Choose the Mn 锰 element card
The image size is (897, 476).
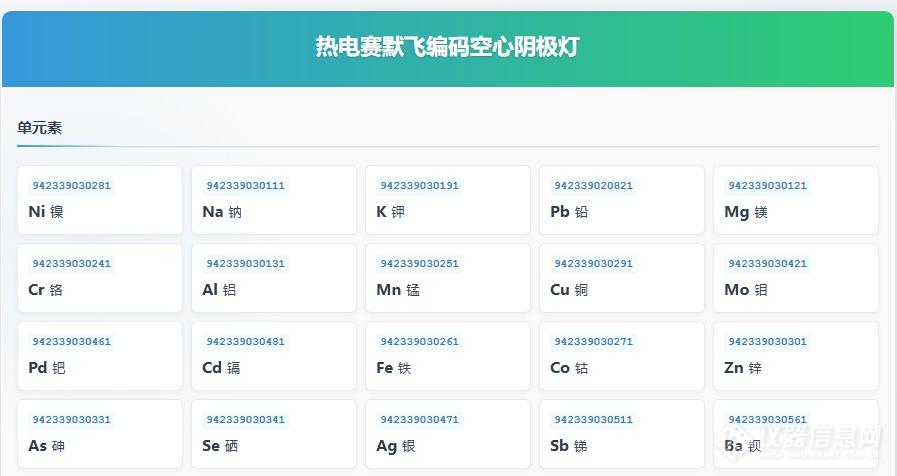coord(447,278)
